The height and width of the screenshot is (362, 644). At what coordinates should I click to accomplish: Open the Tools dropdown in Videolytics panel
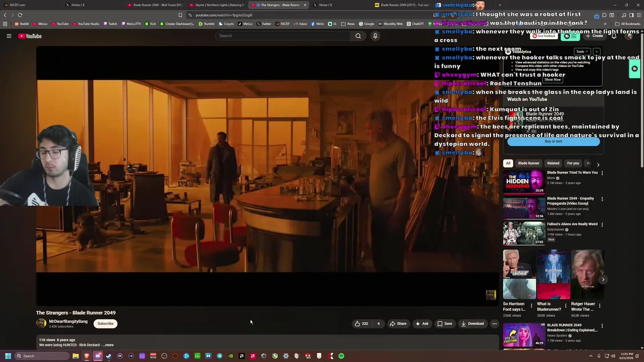coord(582,52)
